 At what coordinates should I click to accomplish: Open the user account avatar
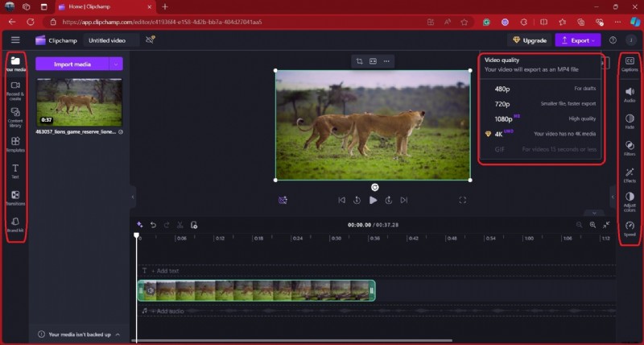[630, 39]
